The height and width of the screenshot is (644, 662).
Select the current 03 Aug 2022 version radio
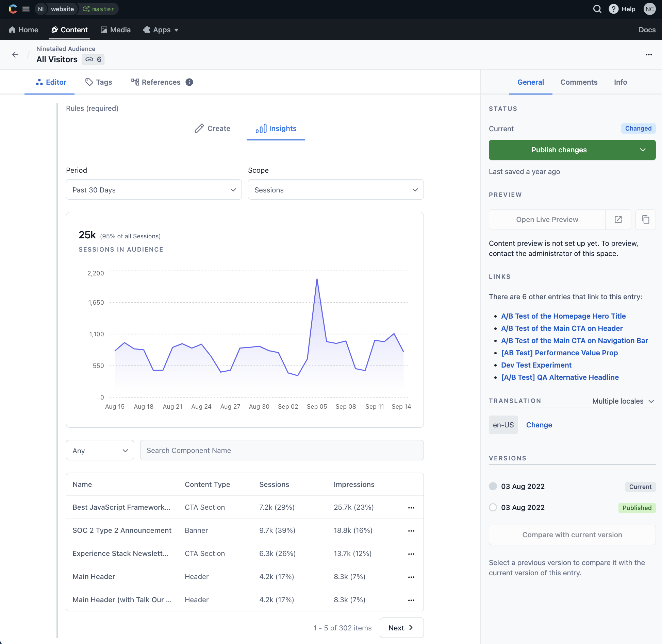click(493, 486)
